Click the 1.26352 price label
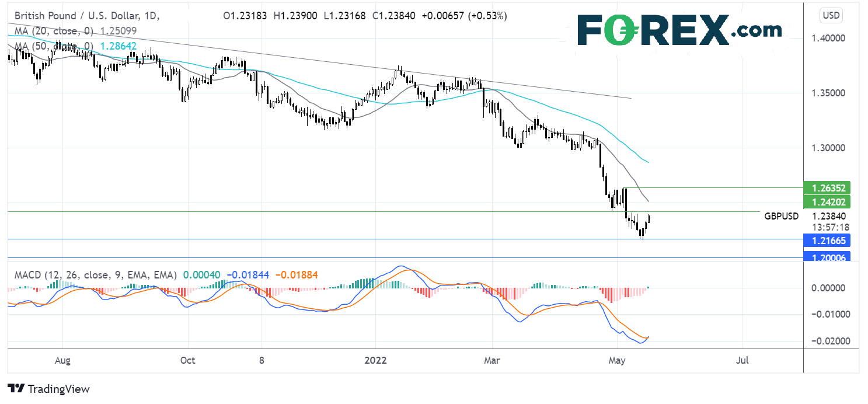This screenshot has height=404, width=868. 827,188
